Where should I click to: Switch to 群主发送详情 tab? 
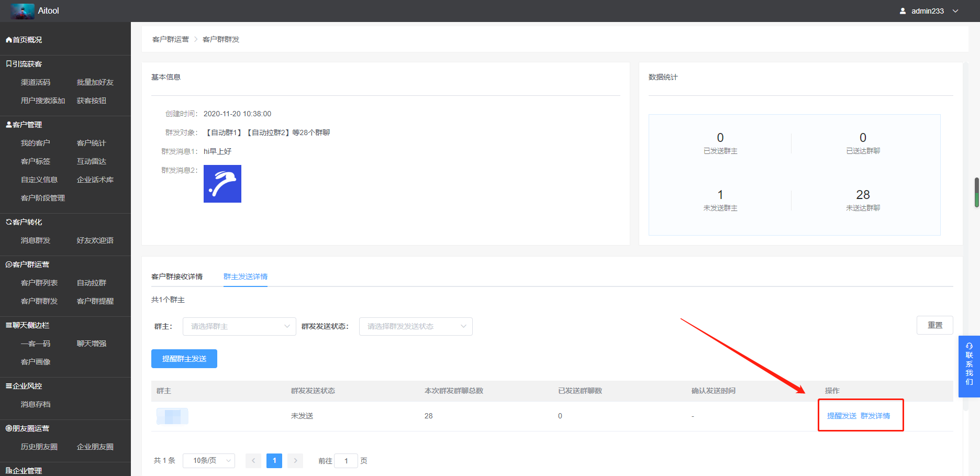pos(246,276)
